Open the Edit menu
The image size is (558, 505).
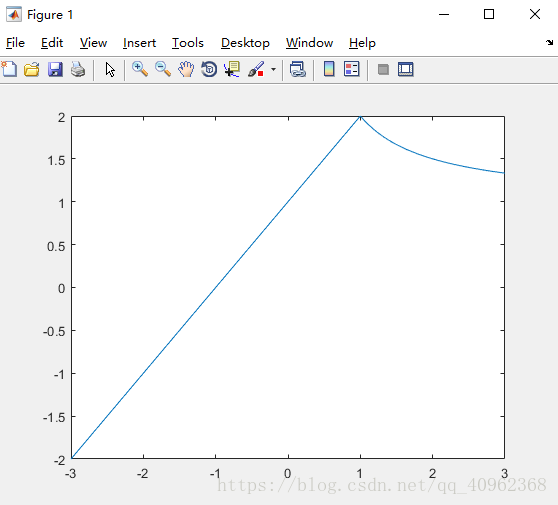tap(52, 43)
